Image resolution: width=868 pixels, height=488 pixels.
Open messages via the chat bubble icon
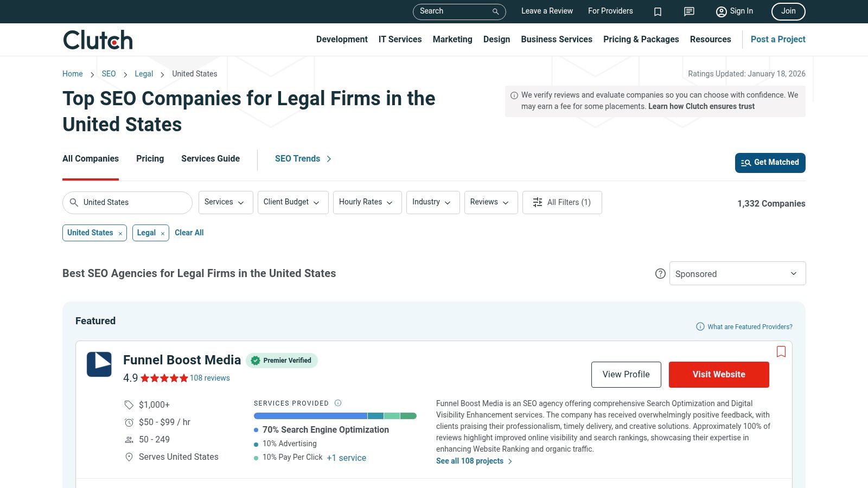[688, 11]
